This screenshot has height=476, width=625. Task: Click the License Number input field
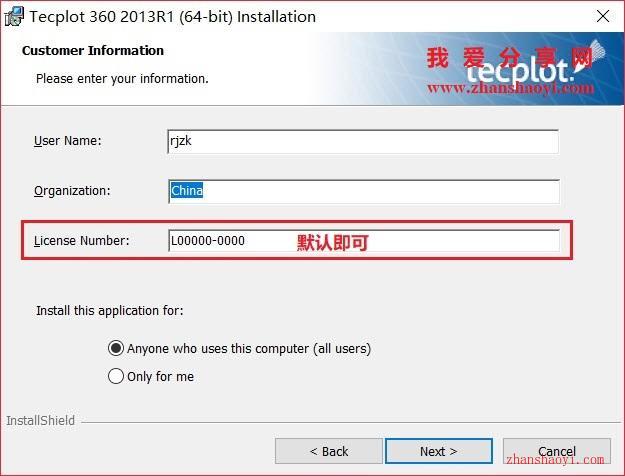point(364,241)
